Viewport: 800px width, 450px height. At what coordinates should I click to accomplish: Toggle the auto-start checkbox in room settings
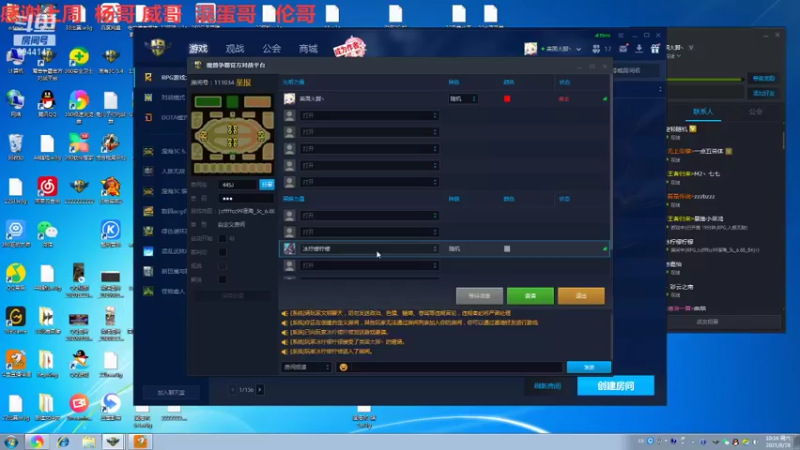tap(222, 238)
